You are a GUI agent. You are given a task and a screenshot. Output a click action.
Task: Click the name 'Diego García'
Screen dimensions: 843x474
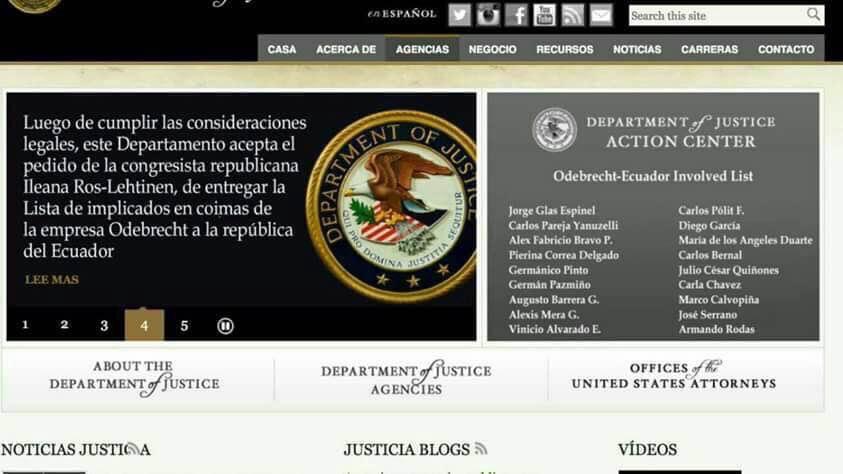pyautogui.click(x=709, y=226)
